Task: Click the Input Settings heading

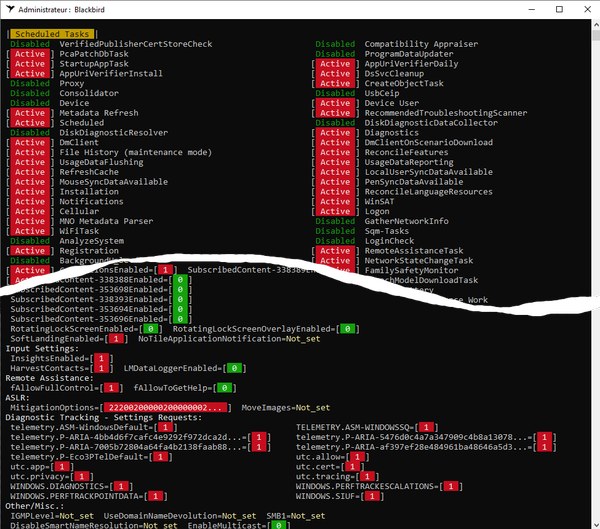Action: click(42, 349)
